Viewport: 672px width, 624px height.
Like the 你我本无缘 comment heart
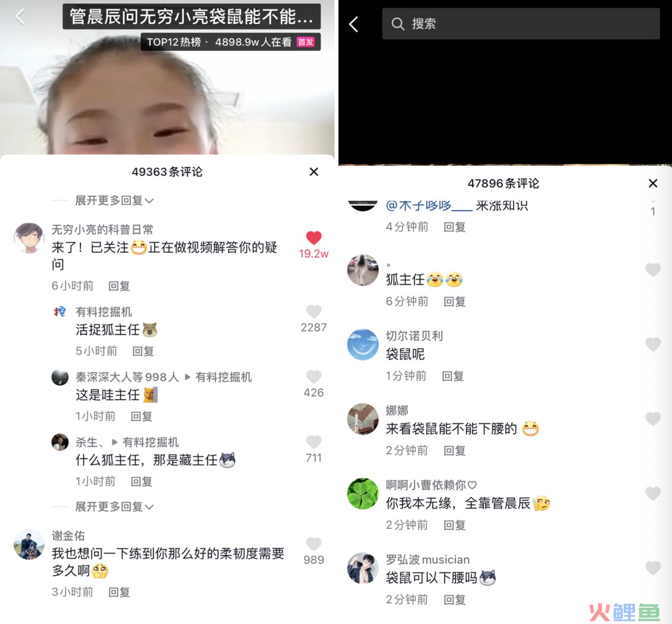pyautogui.click(x=653, y=494)
